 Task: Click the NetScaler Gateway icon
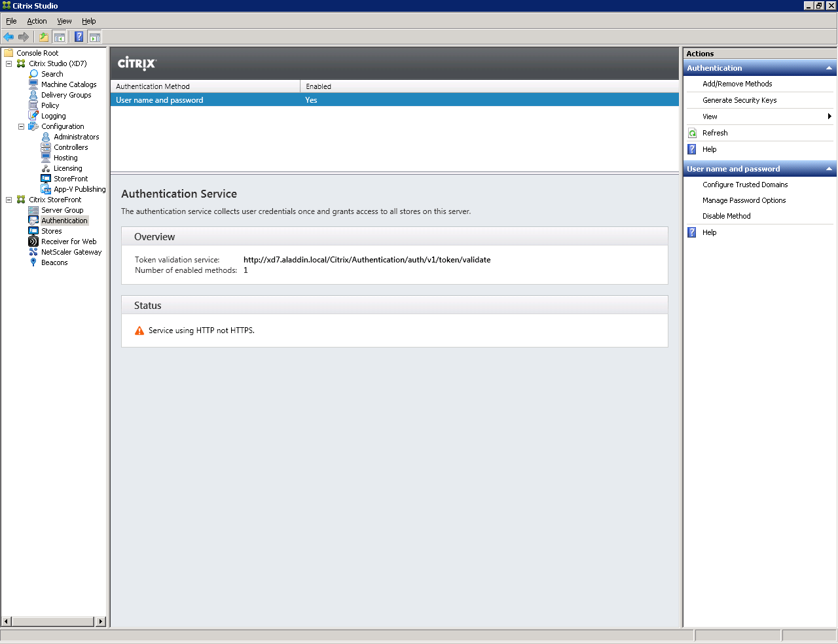[x=33, y=252]
